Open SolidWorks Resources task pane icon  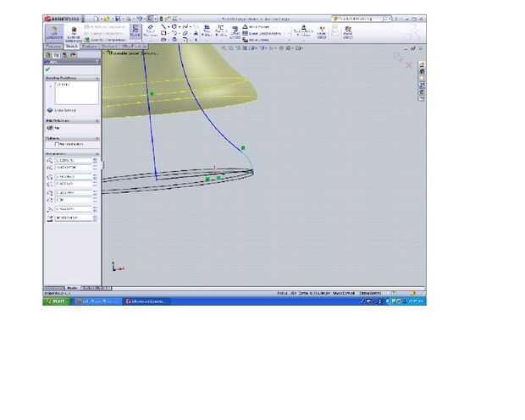pos(422,64)
